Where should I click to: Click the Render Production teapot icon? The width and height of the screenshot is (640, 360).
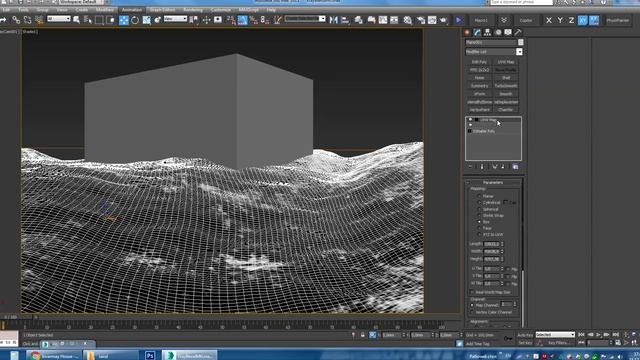coord(444,20)
